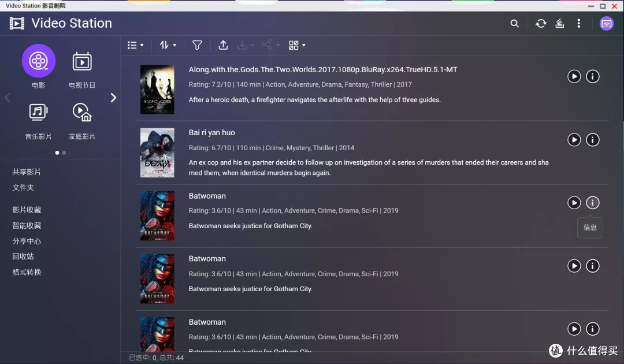Select the 电视节目 TV shows icon
This screenshot has width=624, height=364.
(x=82, y=61)
